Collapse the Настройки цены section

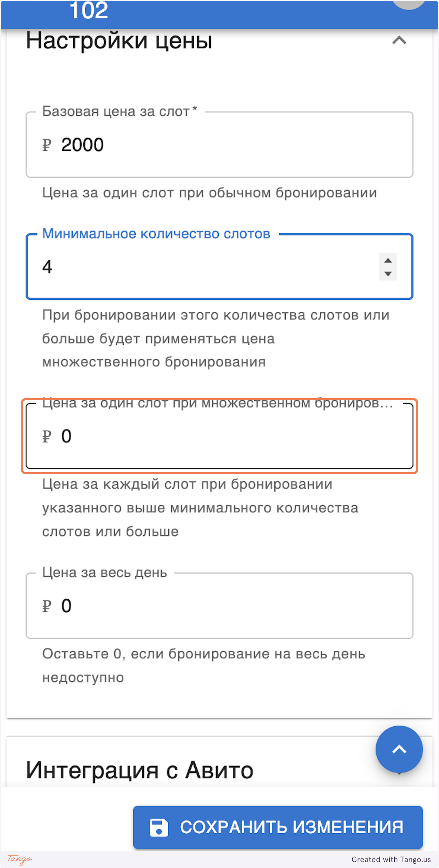coord(399,40)
